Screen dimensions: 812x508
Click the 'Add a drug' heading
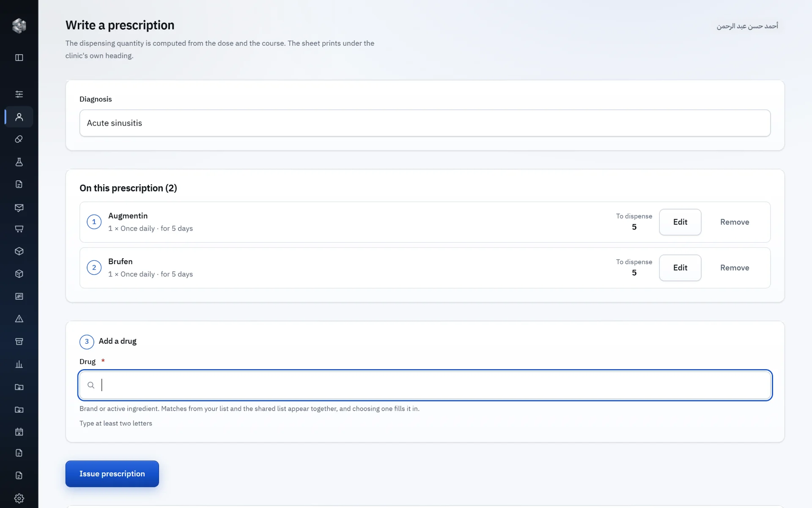pyautogui.click(x=118, y=341)
